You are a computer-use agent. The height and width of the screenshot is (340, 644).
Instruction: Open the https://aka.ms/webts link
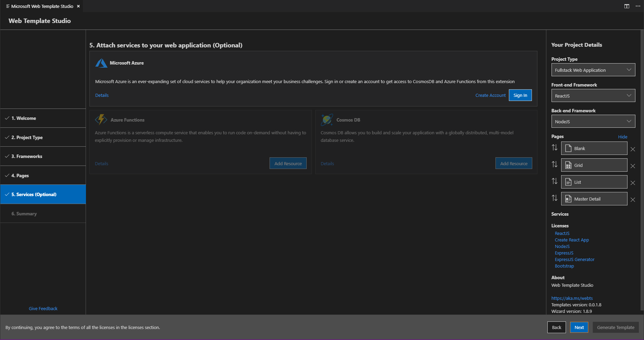(x=572, y=298)
